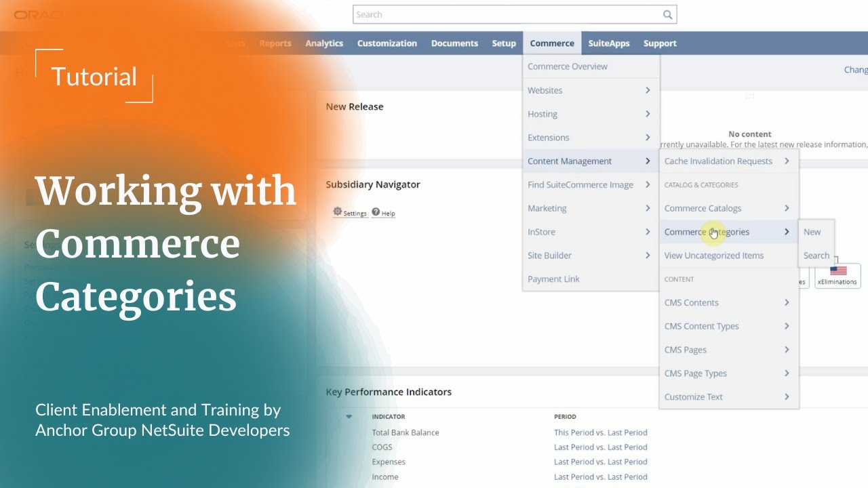Viewport: 868px width, 488px height.
Task: Select the xEliminations US flag subsidiary
Action: point(837,276)
